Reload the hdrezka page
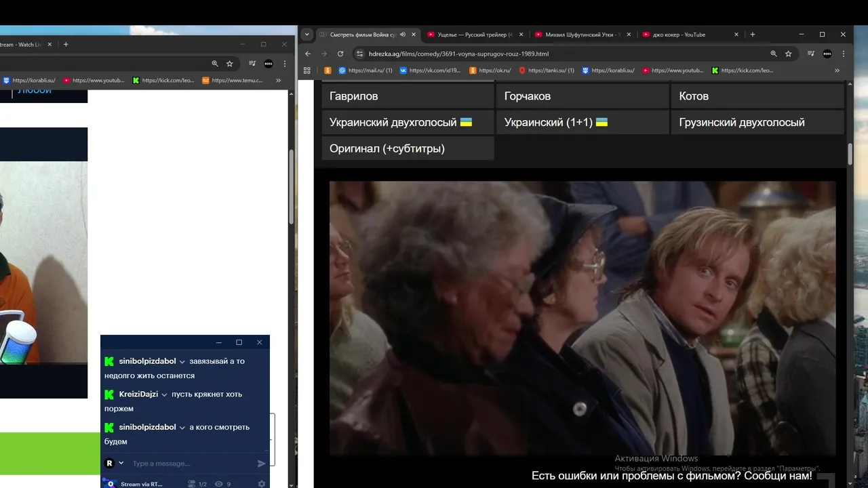868x488 pixels. click(x=340, y=54)
